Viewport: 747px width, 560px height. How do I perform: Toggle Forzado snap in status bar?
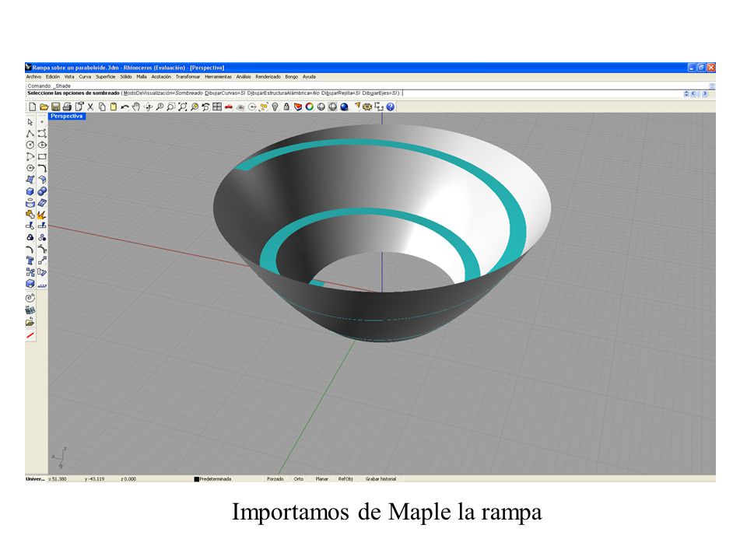275,479
